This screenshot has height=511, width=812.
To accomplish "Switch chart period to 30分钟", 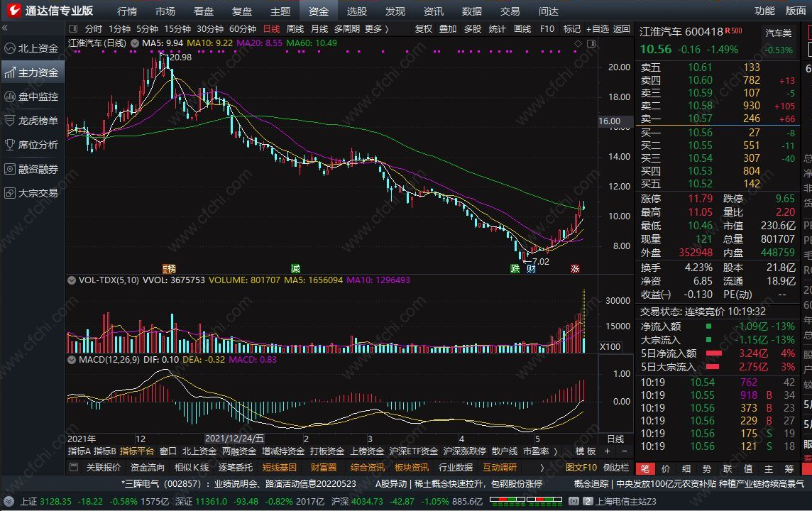I will 209,29.
